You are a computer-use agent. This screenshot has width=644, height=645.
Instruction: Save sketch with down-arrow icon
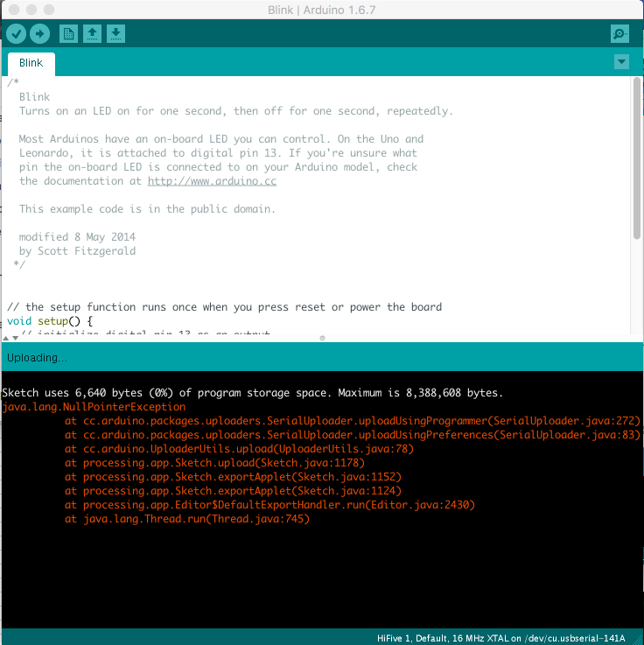point(116,34)
